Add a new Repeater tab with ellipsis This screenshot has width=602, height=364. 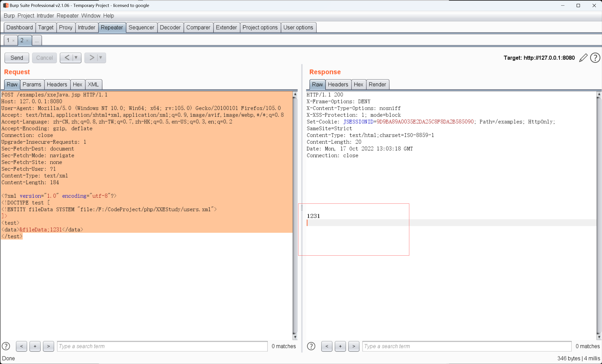click(x=37, y=40)
